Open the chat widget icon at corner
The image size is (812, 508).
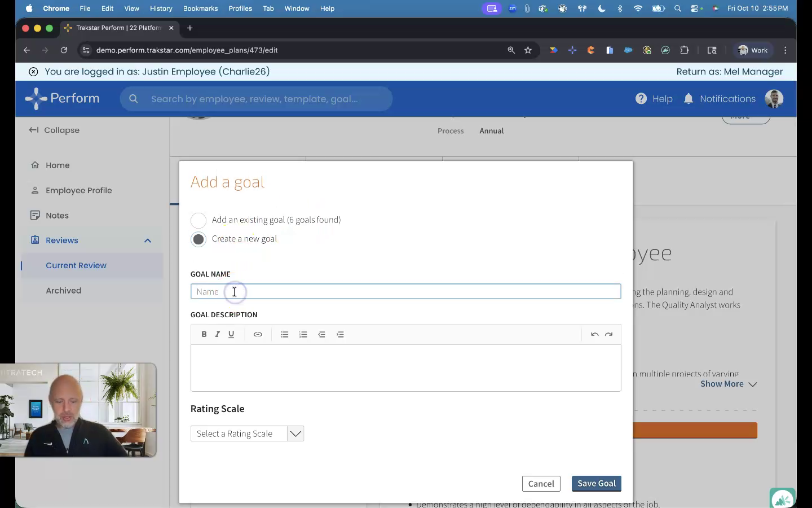pos(783,498)
